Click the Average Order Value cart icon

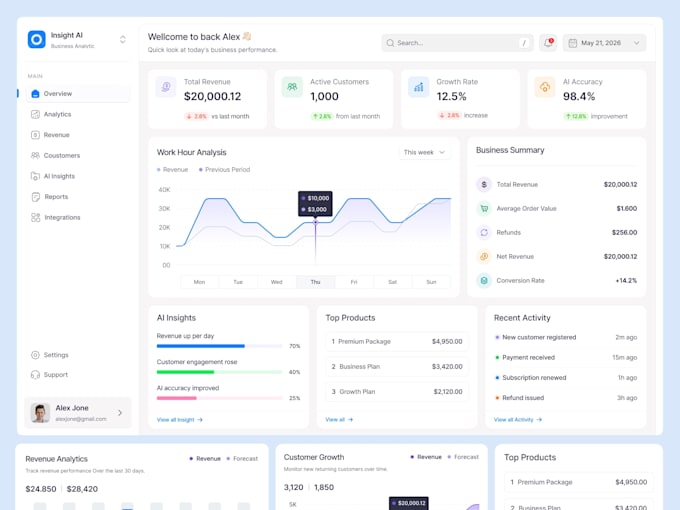pos(484,209)
